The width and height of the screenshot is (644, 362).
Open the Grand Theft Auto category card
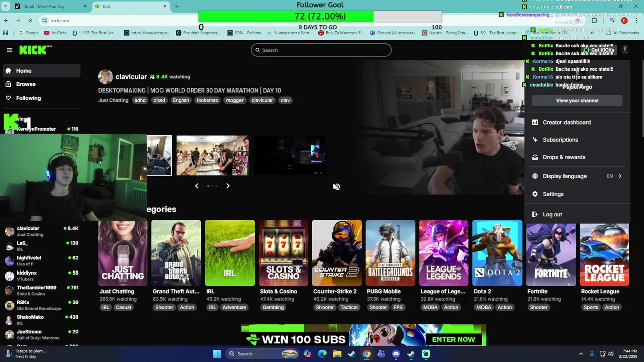coord(176,253)
